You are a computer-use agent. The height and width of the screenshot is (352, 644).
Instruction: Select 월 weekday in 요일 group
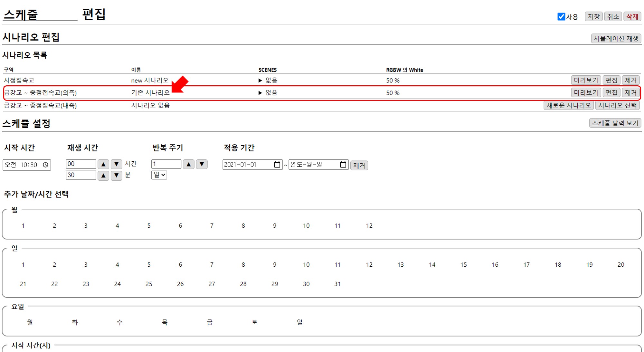[30, 322]
